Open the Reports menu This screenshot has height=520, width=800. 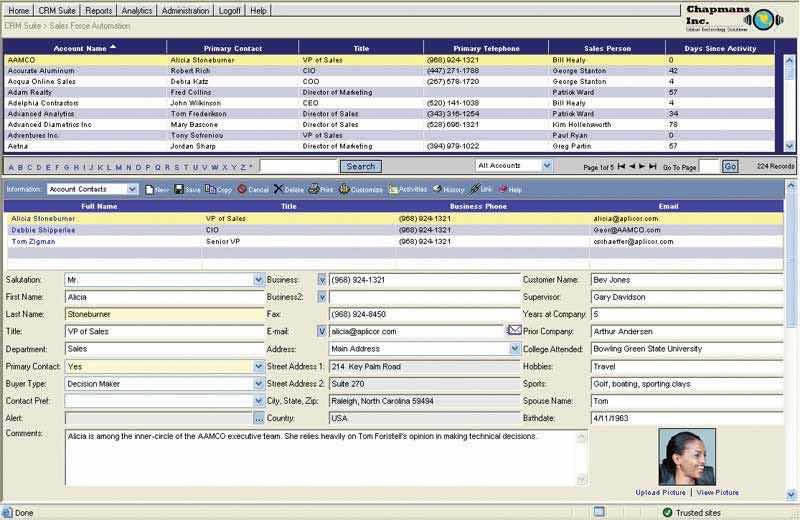[98, 10]
